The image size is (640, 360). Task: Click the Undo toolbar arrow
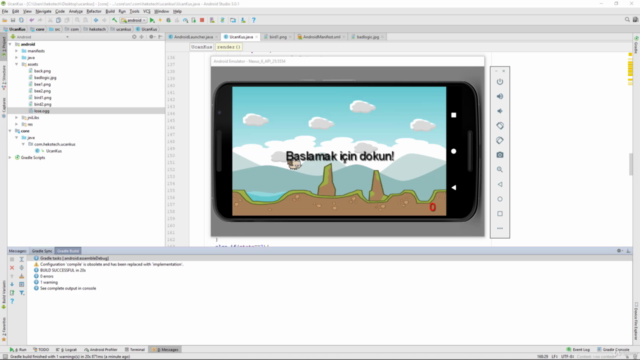click(31, 20)
